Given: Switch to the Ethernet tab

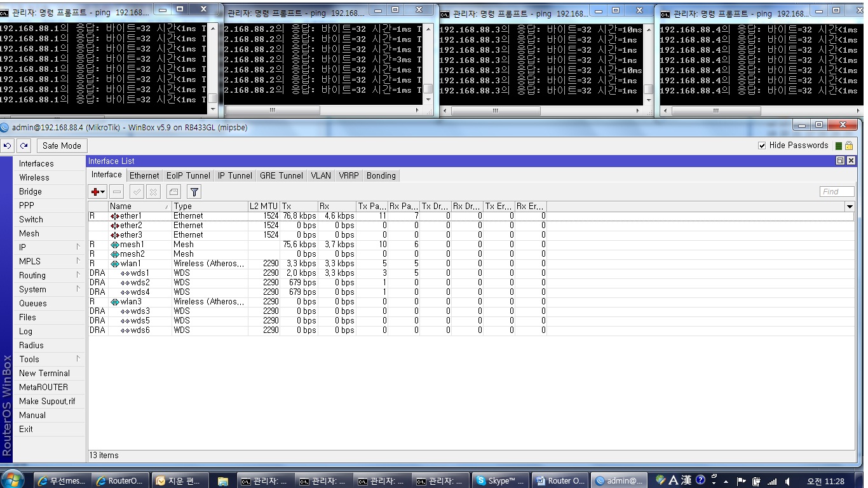Looking at the screenshot, I should 144,175.
